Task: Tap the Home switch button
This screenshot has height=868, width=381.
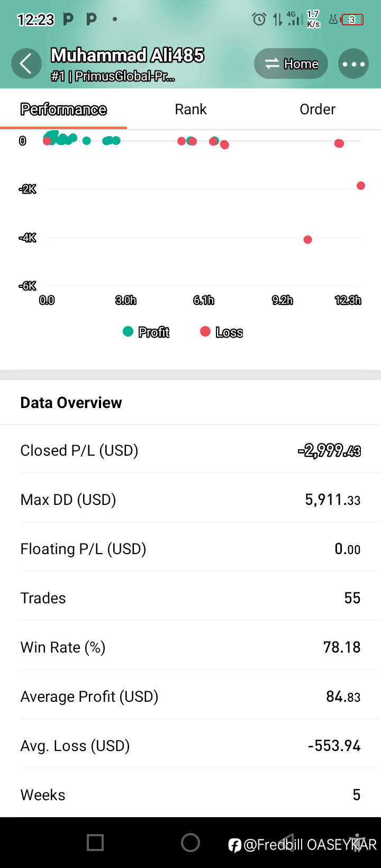Action: [291, 64]
